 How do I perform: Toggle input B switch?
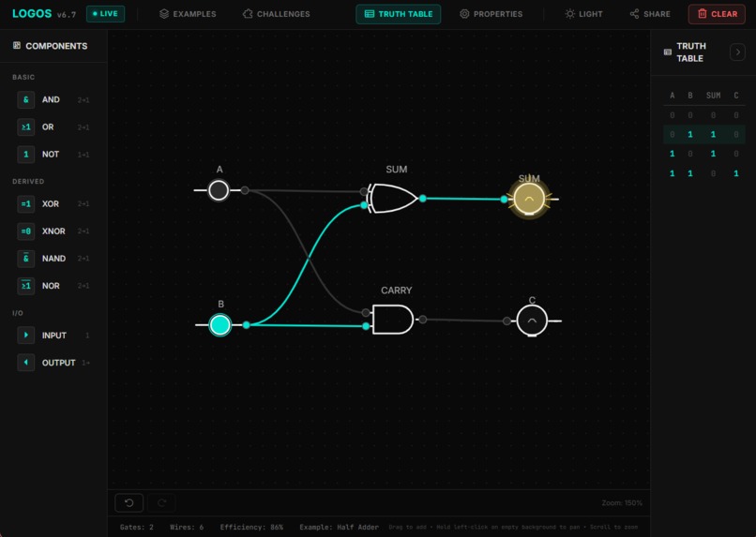(220, 325)
